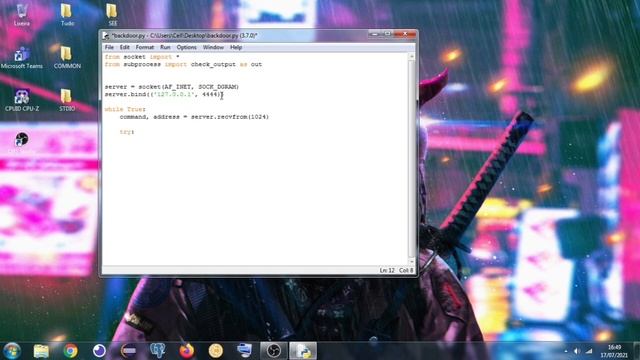The image size is (640, 360).
Task: Click the empty area of the code editor
Action: coord(255,200)
